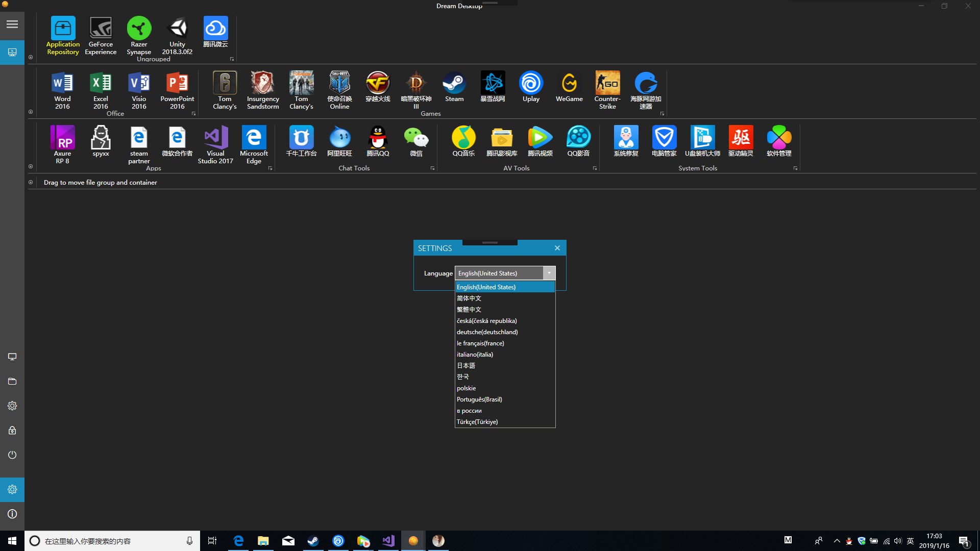Open WeGame

[x=569, y=87]
